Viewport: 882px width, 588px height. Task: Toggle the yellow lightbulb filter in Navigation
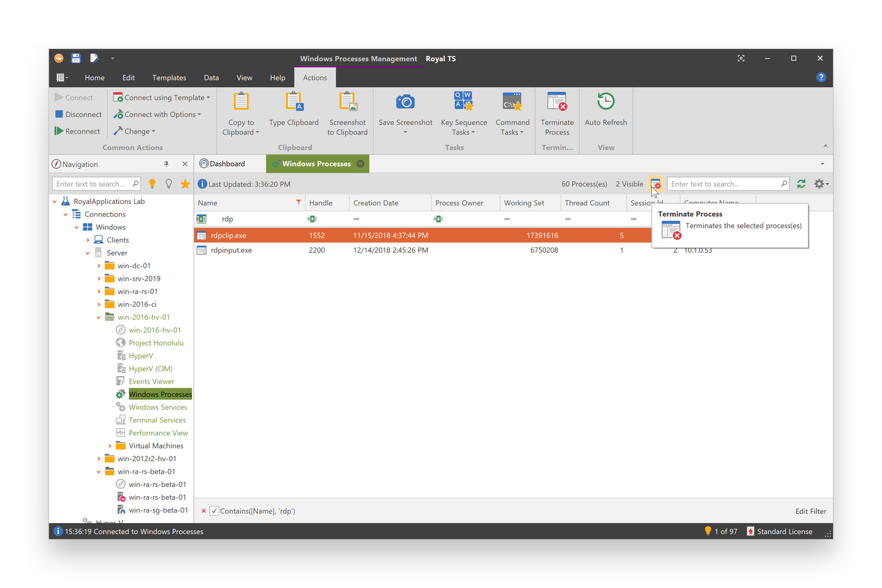(x=153, y=184)
